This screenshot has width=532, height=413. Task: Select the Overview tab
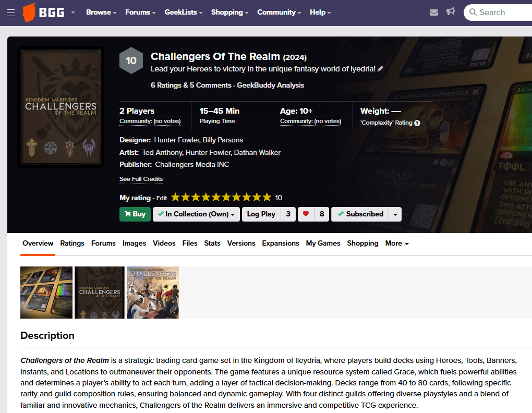(x=38, y=244)
